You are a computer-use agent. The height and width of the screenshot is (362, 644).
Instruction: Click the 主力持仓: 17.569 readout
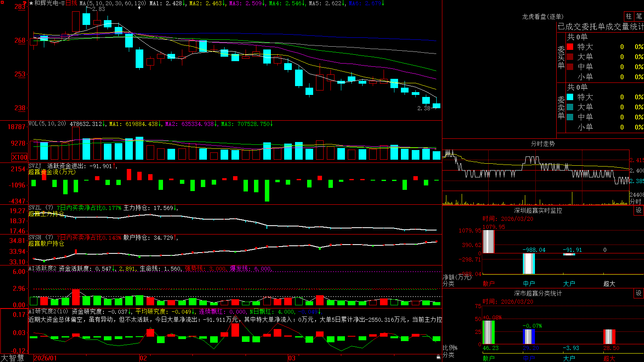(x=150, y=208)
